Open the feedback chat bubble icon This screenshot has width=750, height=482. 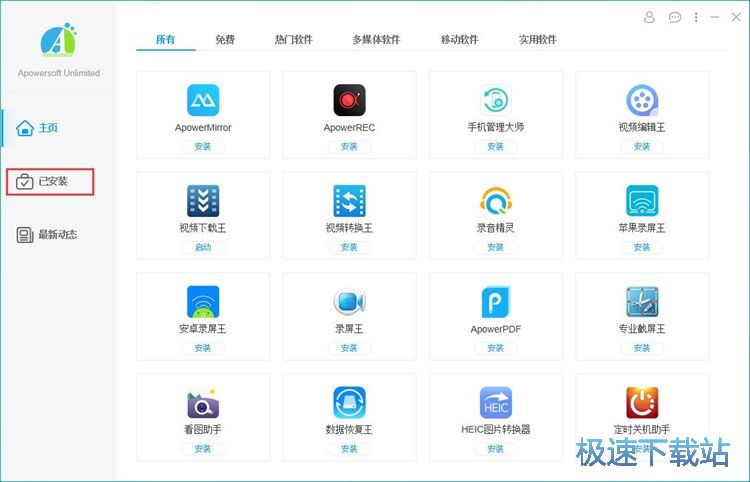click(x=675, y=18)
